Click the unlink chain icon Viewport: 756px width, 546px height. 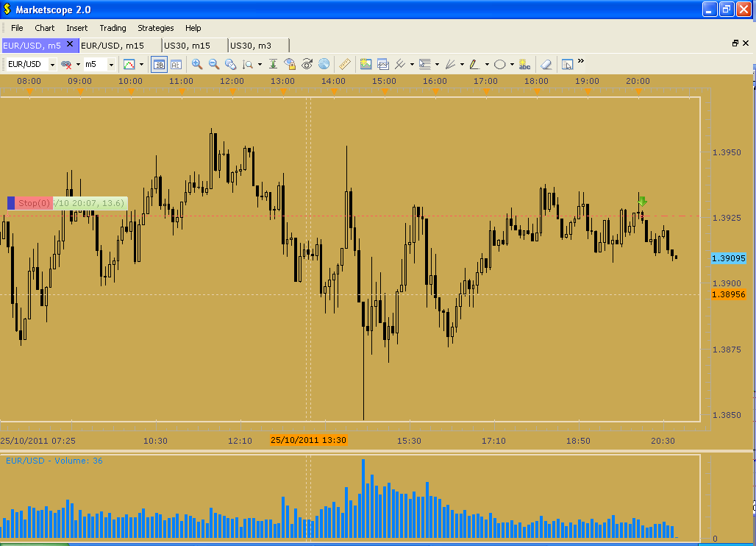click(66, 64)
